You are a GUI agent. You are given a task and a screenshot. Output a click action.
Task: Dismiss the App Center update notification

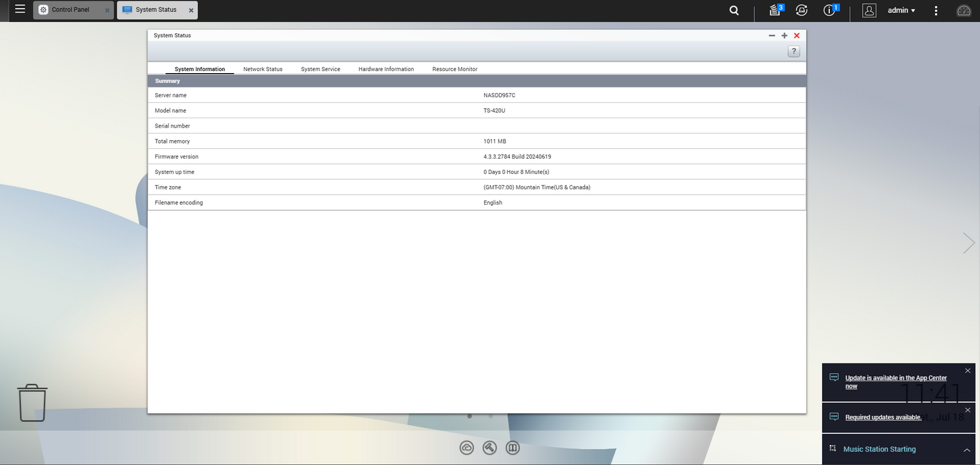click(x=967, y=371)
